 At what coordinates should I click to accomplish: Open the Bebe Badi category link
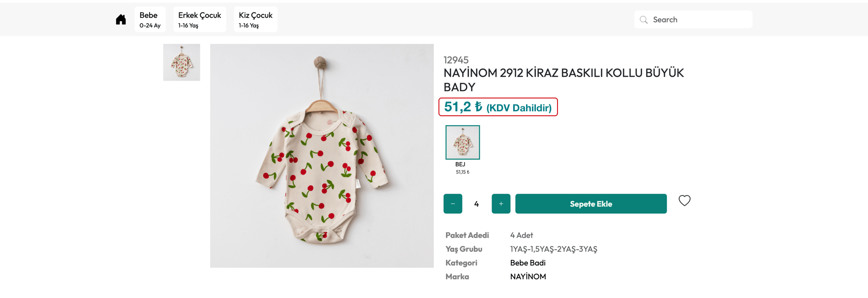527,263
